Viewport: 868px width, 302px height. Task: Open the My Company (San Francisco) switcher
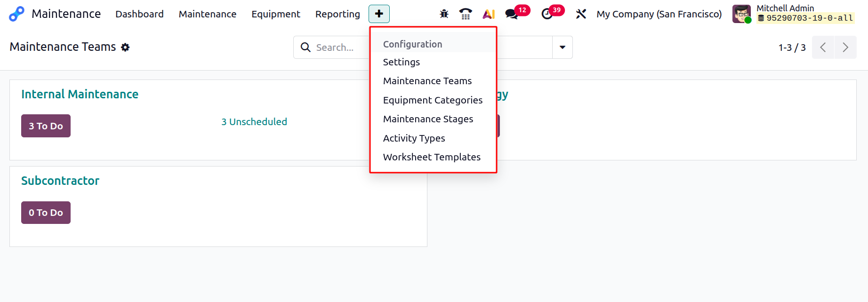pyautogui.click(x=659, y=14)
